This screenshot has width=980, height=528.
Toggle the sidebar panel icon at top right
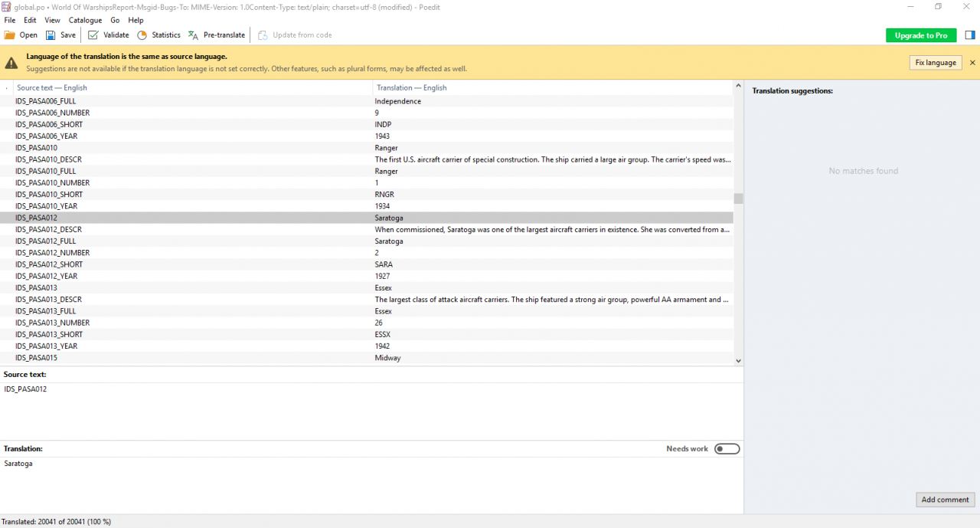point(969,35)
